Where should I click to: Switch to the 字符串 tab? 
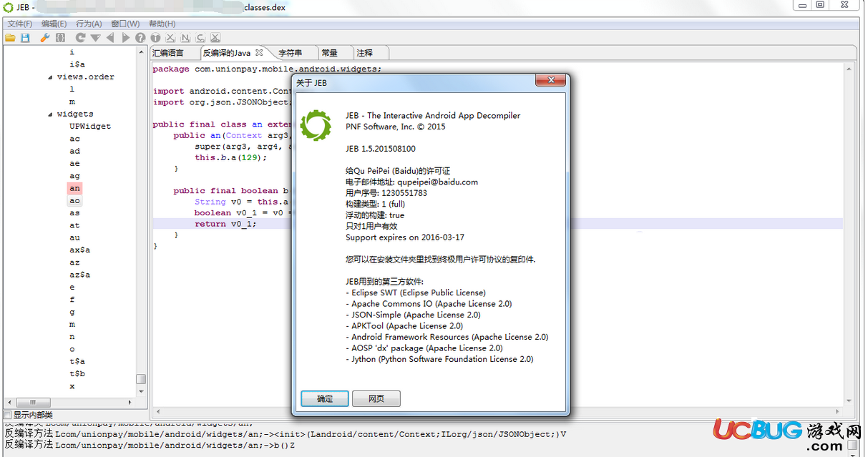(x=290, y=53)
